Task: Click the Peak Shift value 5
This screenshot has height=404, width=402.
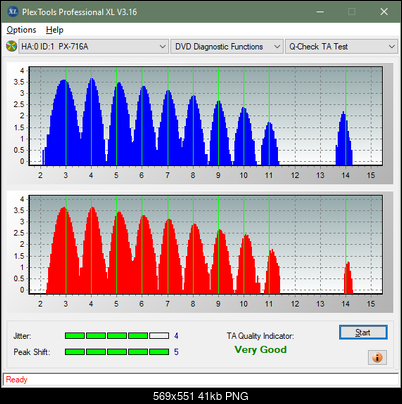Action: 176,352
